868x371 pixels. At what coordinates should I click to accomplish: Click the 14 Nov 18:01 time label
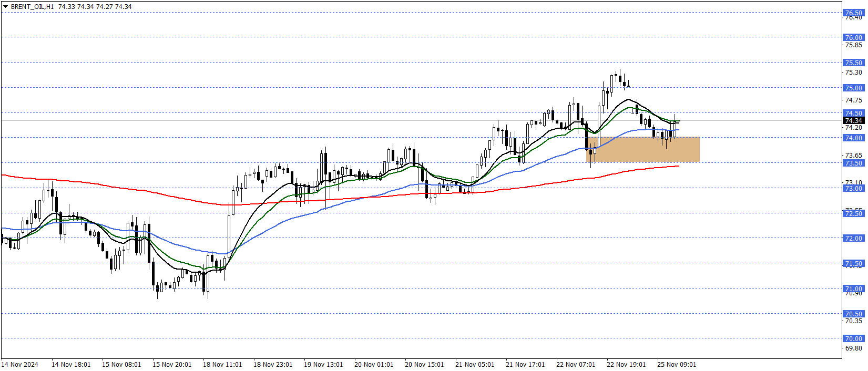[x=71, y=364]
